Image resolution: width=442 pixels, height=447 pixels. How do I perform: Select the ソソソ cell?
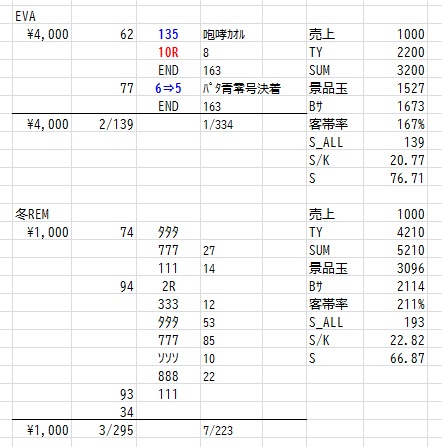coord(168,358)
